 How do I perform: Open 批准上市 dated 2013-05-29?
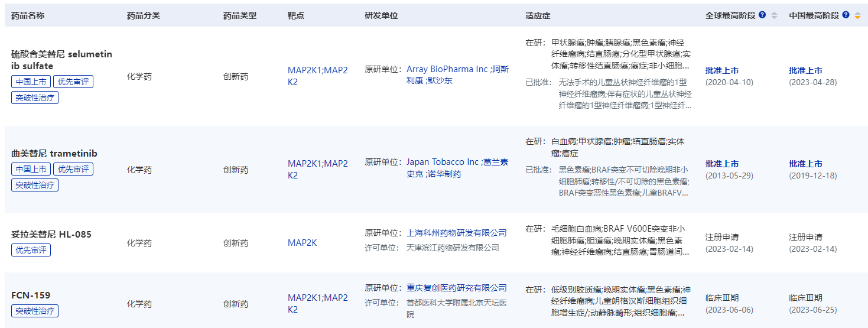click(722, 164)
